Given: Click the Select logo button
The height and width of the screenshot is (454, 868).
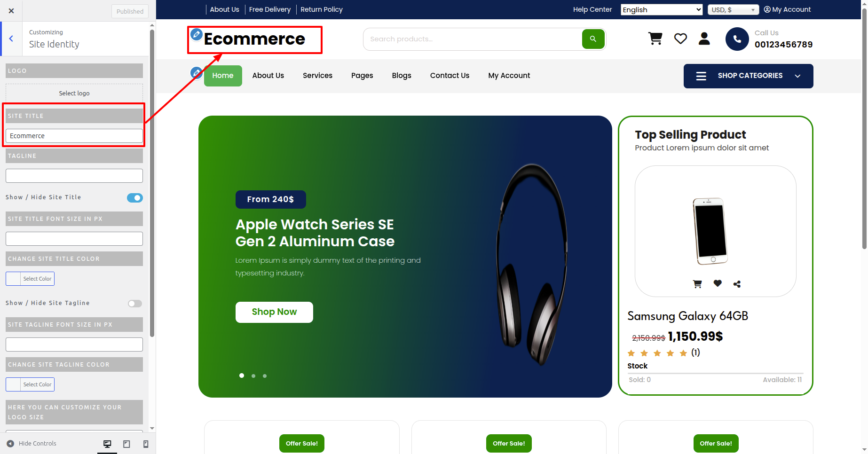Looking at the screenshot, I should tap(74, 93).
